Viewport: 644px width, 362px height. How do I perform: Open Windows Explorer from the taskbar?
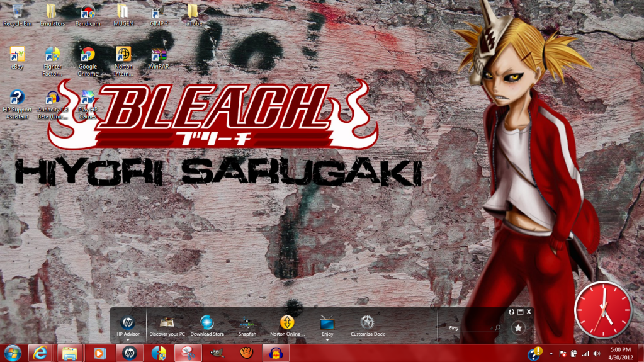(x=70, y=353)
